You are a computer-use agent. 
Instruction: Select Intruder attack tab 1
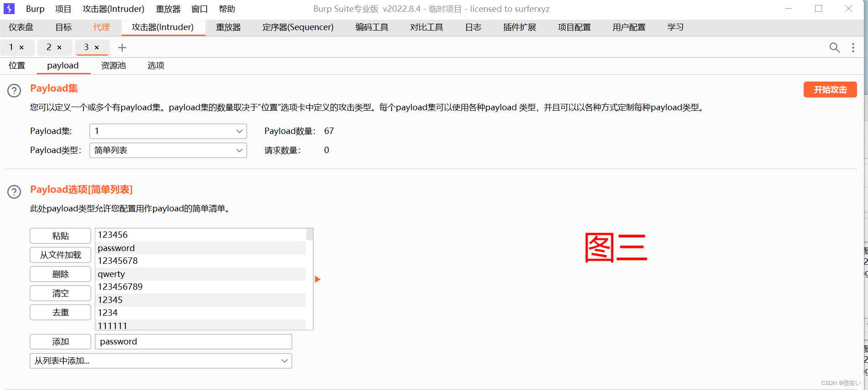pos(11,47)
